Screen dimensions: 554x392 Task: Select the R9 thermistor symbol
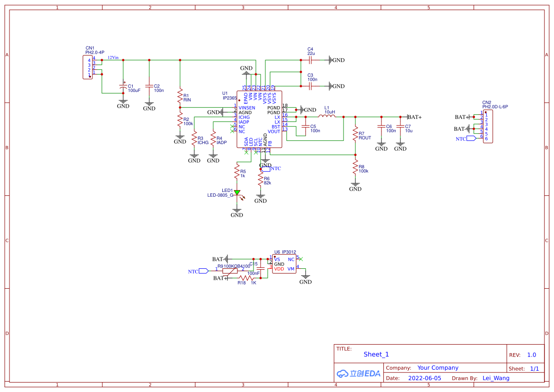[230, 271]
